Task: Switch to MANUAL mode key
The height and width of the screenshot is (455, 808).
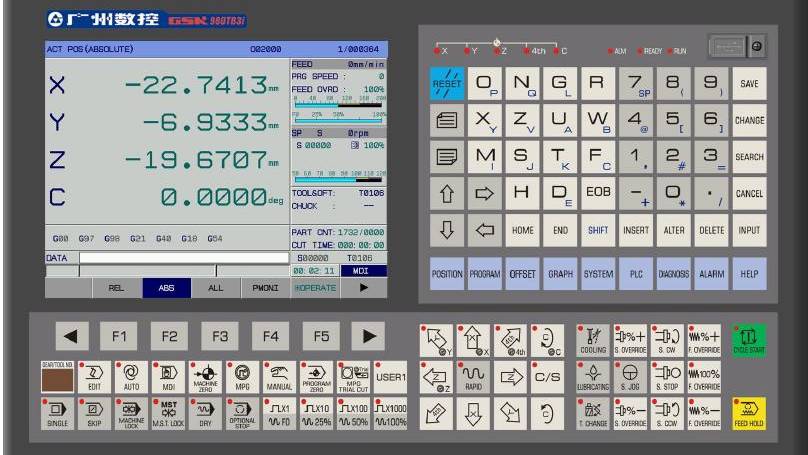Action: pyautogui.click(x=279, y=377)
